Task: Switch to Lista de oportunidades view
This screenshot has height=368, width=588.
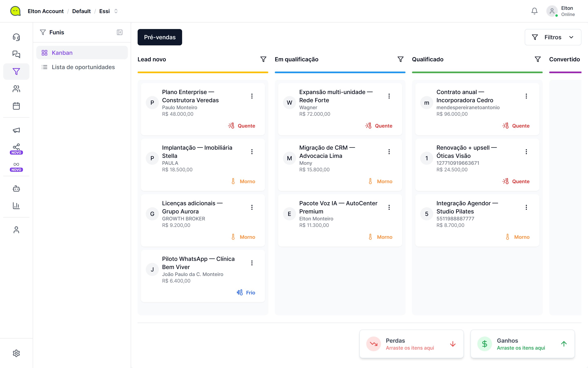Action: click(82, 67)
